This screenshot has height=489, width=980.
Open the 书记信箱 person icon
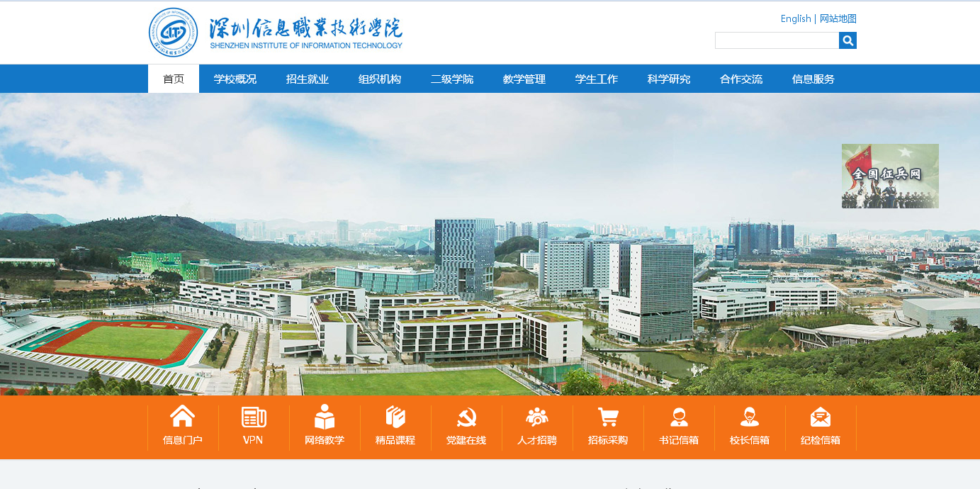[x=679, y=417]
